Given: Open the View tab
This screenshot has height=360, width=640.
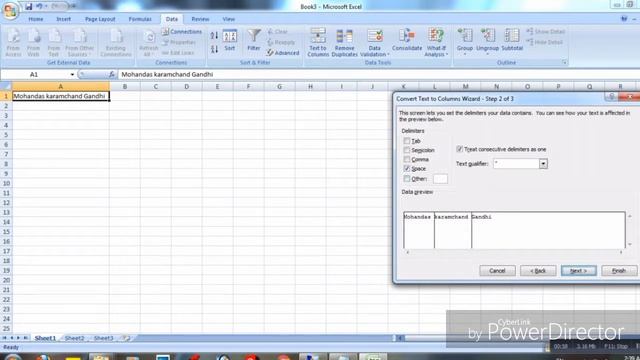Looking at the screenshot, I should [x=229, y=19].
